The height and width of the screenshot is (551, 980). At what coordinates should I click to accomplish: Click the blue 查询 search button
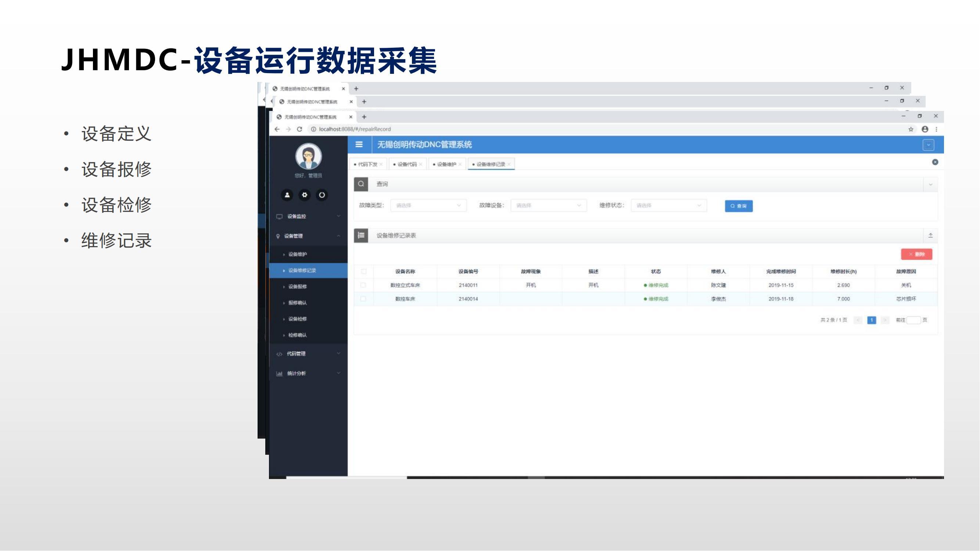pos(739,206)
